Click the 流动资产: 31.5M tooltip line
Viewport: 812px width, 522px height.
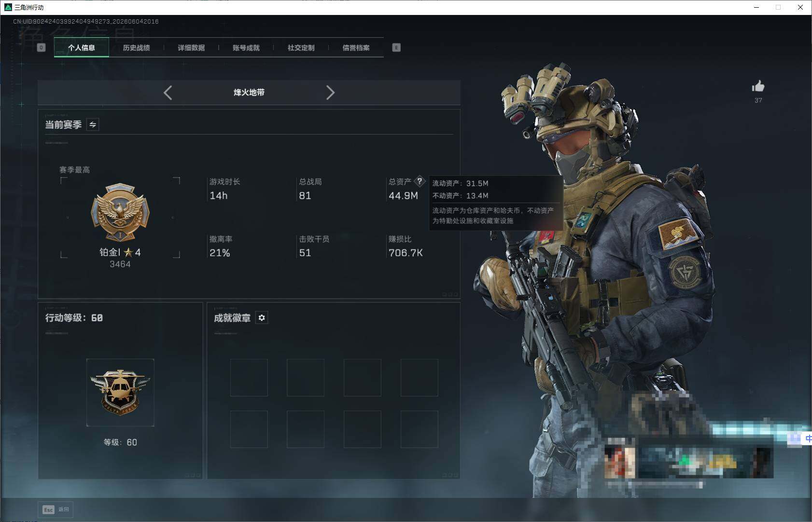pyautogui.click(x=461, y=183)
